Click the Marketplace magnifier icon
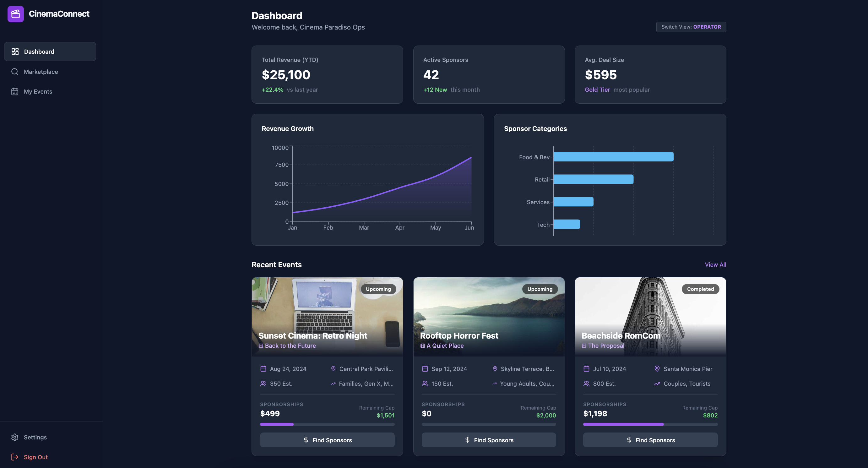868x468 pixels. coord(15,72)
